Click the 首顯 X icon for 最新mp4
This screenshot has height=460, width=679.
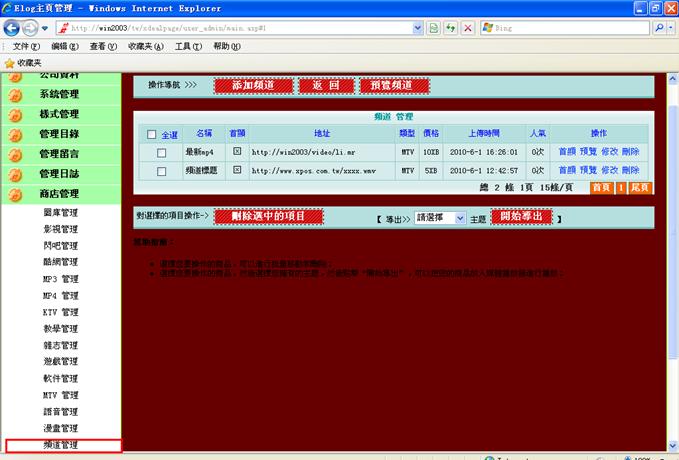237,152
